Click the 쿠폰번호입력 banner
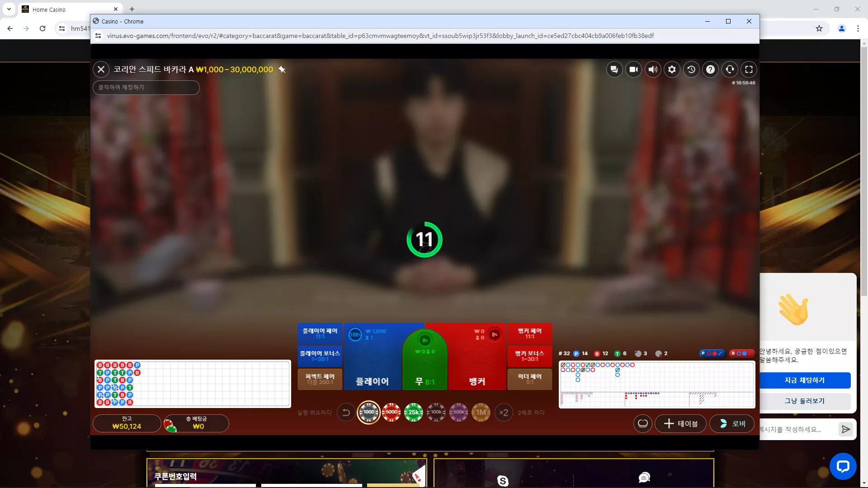868x488 pixels. pos(287,474)
